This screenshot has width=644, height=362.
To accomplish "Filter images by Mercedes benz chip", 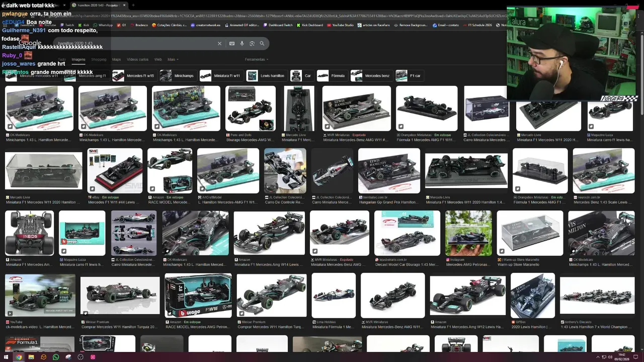I will (x=371, y=75).
